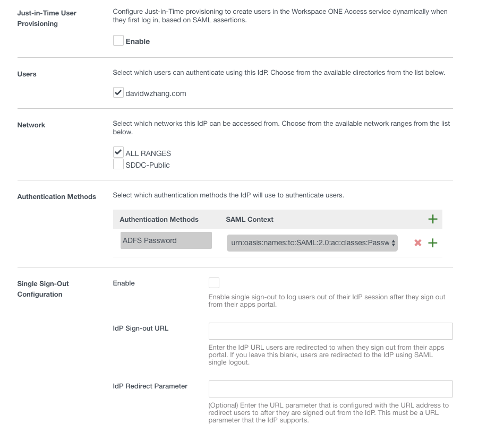This screenshot has width=504, height=424.
Task: Click the bold Enable label under provisioning
Action: tap(138, 41)
